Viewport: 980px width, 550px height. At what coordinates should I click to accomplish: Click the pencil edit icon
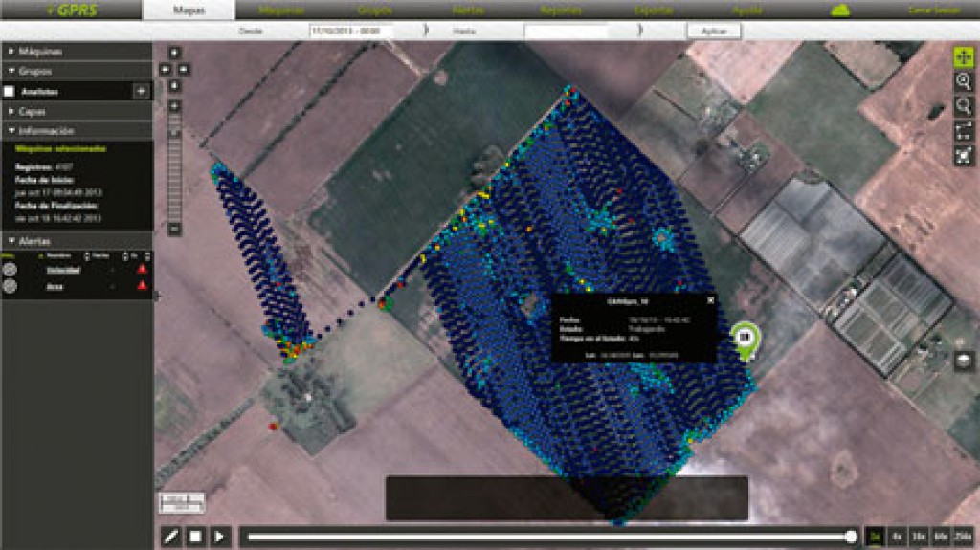(170, 537)
